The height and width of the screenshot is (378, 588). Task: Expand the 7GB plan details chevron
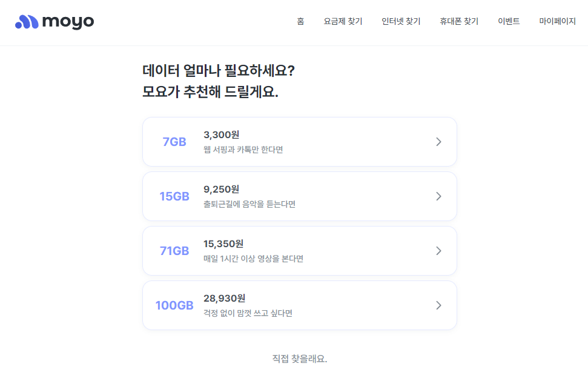[438, 141]
